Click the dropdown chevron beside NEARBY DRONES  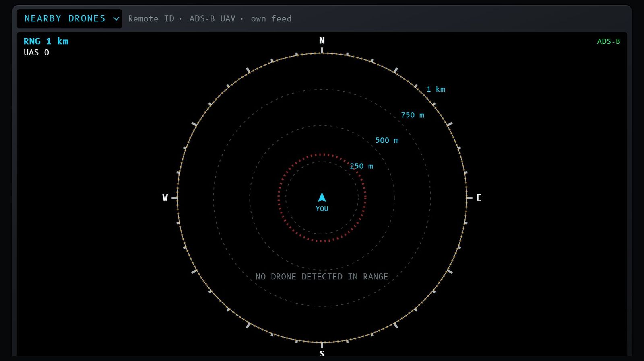click(x=116, y=19)
